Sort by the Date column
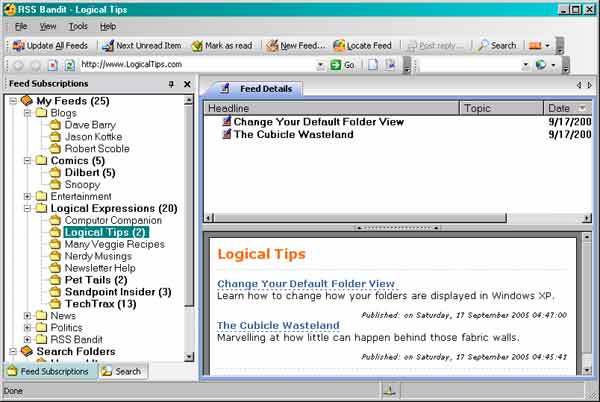 pos(568,108)
